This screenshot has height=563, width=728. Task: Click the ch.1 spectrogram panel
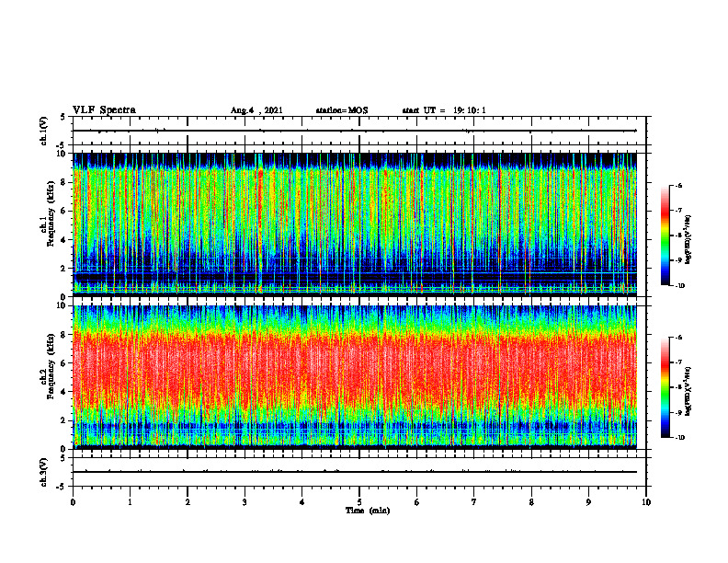coord(355,224)
